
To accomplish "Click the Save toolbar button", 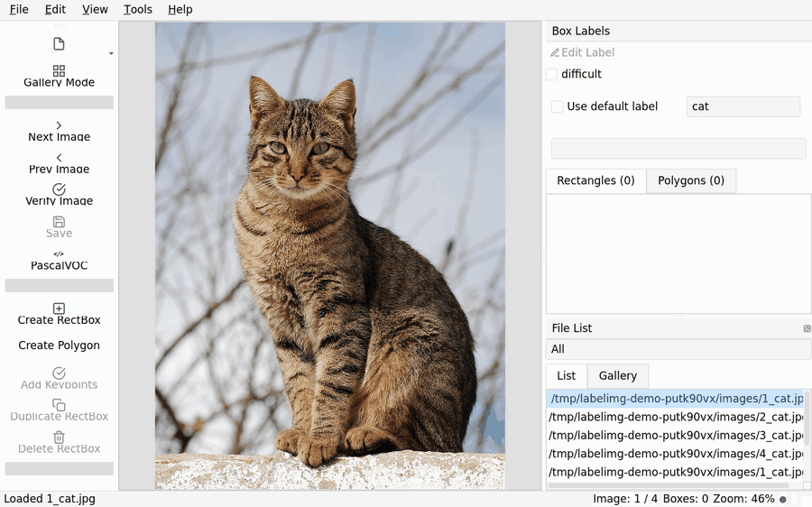I will click(x=59, y=227).
